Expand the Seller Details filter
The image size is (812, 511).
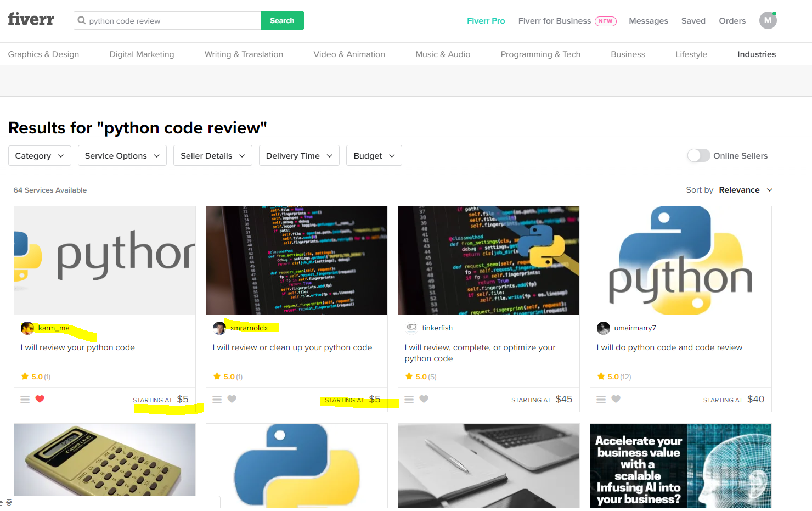(213, 155)
